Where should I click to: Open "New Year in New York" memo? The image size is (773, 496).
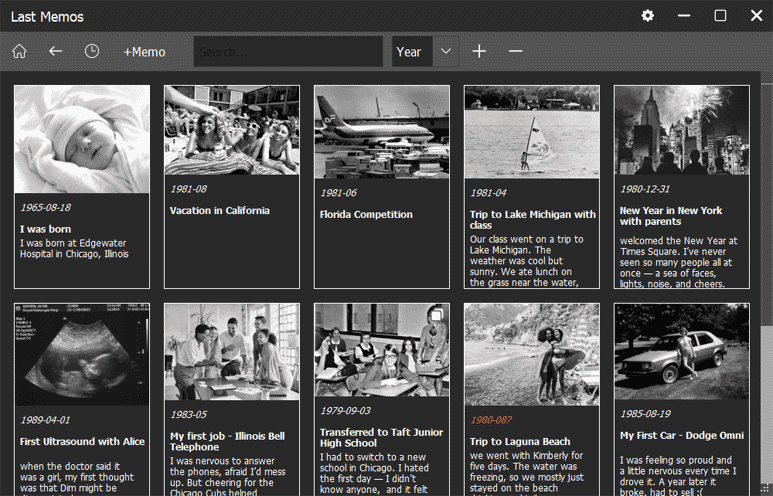pyautogui.click(x=670, y=216)
